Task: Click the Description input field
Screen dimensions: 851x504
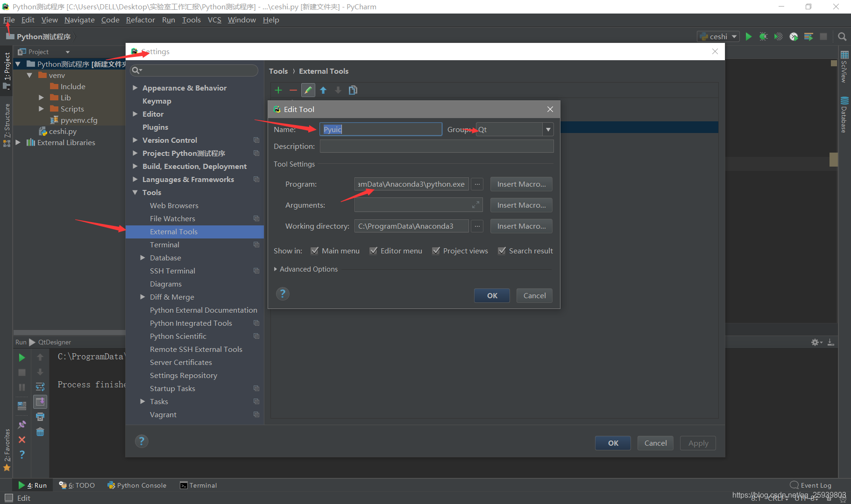Action: 437,146
